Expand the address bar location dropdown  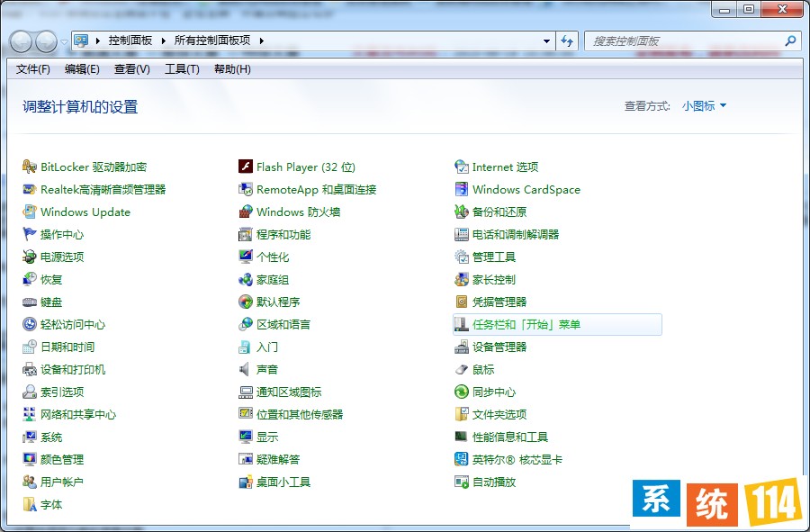coord(545,41)
